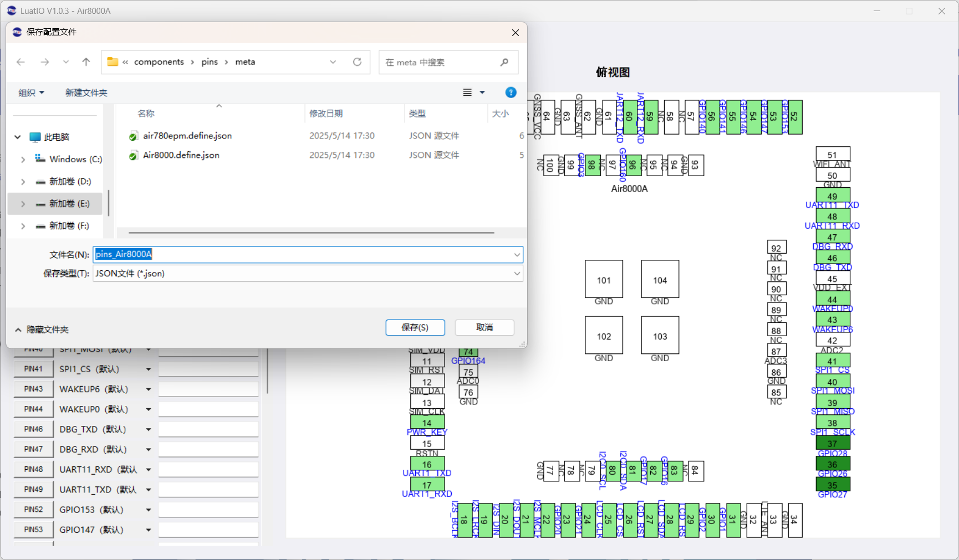This screenshot has width=959, height=560.
Task: Open the dialog help icon
Action: (x=511, y=93)
